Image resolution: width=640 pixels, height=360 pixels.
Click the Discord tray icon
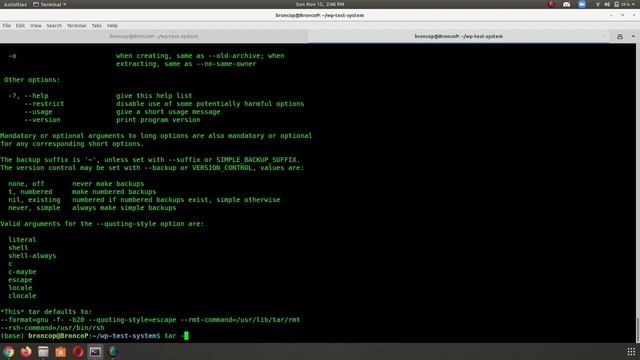pyautogui.click(x=567, y=4)
